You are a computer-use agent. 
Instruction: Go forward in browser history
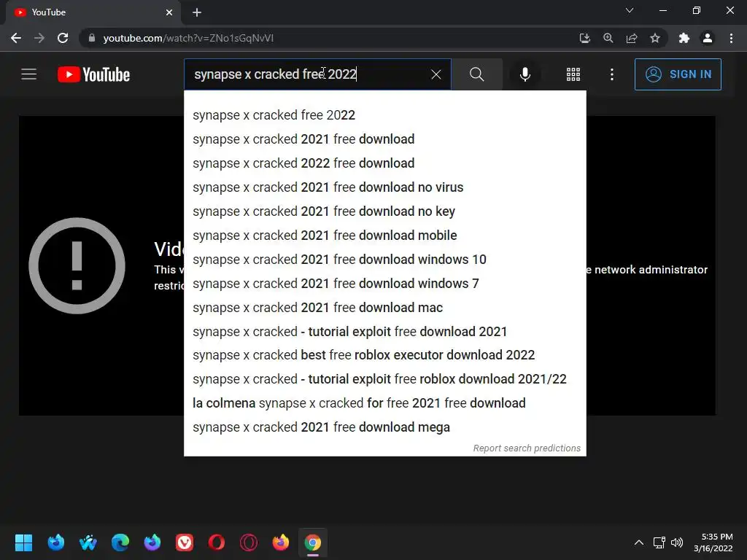pyautogui.click(x=39, y=38)
